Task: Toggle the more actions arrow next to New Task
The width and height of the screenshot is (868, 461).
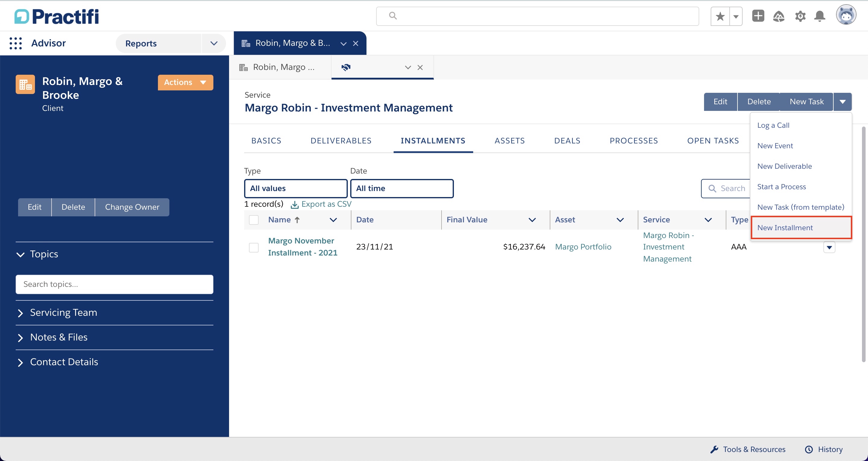Action: 842,102
